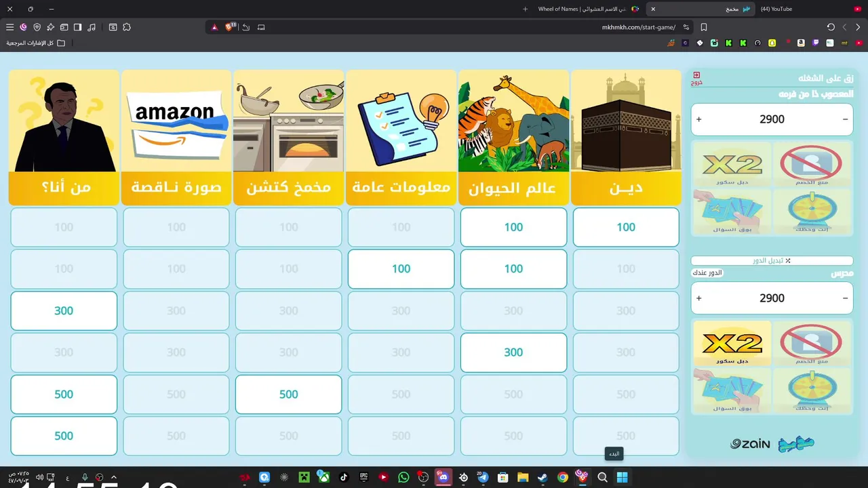Open the Amazon bookmark icon

[801, 43]
